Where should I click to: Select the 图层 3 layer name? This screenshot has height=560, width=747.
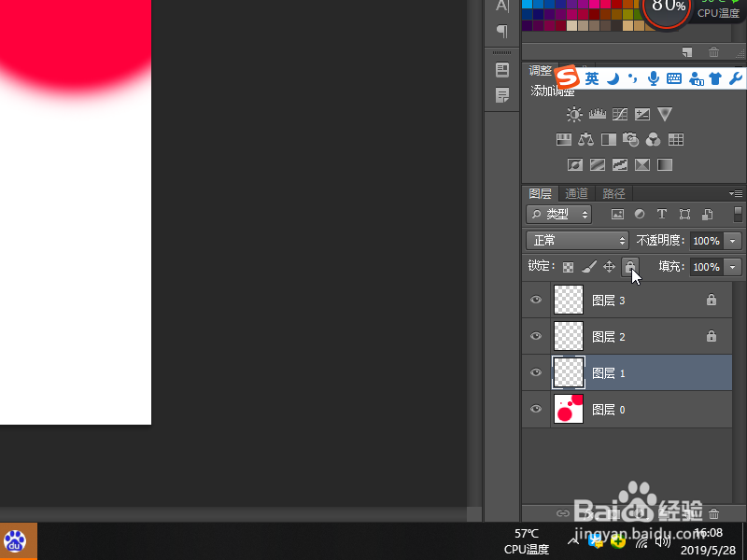[609, 301]
